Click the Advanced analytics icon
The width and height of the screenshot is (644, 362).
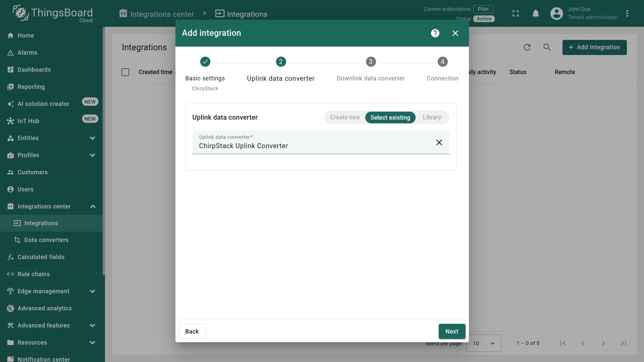[10, 308]
